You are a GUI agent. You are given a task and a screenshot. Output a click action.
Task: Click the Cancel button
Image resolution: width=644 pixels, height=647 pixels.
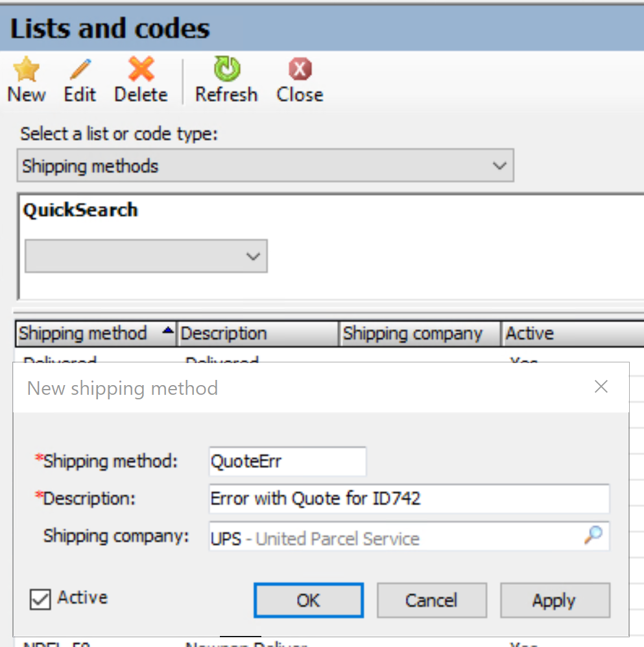[x=432, y=600]
